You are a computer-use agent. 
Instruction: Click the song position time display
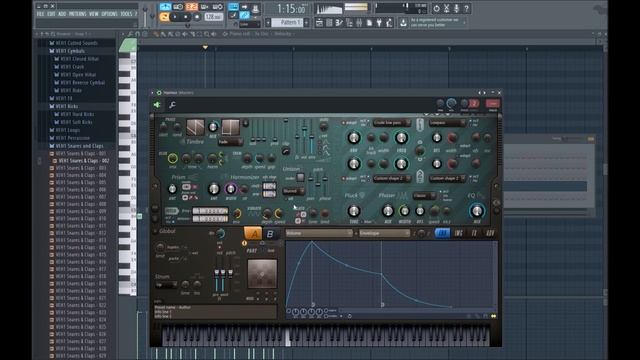(291, 8)
